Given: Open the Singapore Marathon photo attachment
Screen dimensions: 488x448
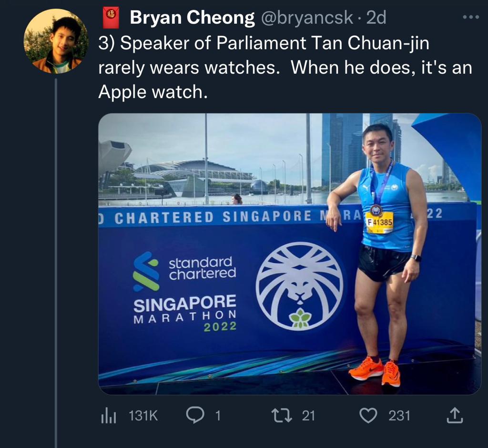Looking at the screenshot, I should pyautogui.click(x=290, y=254).
